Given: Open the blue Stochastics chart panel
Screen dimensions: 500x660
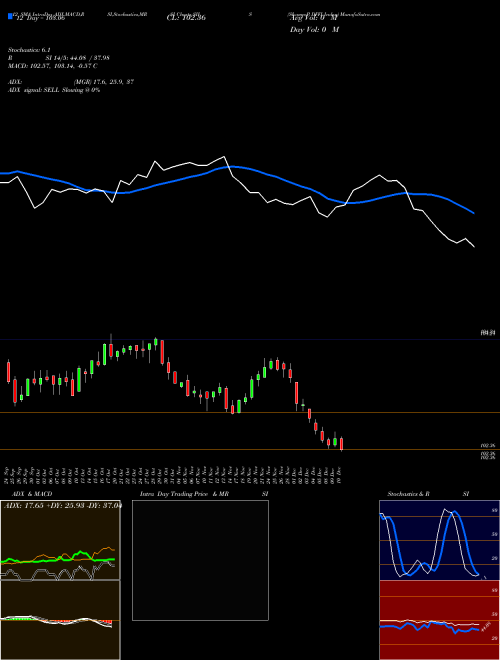Looking at the screenshot, I should [x=439, y=540].
